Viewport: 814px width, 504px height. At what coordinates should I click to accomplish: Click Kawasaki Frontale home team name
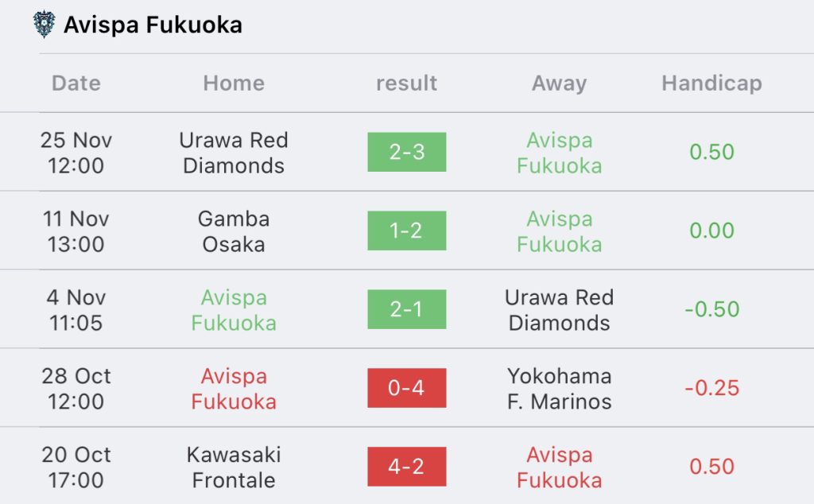point(234,467)
